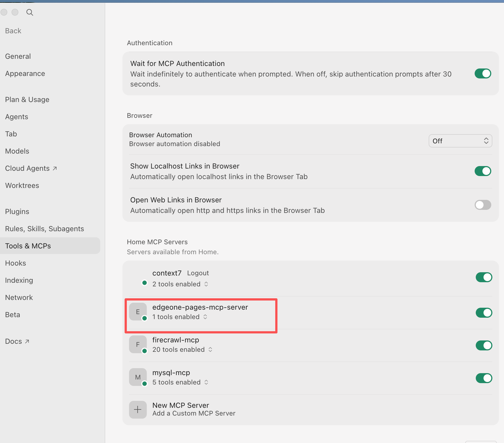Open Rules, Skills, Subagents section

coord(45,229)
